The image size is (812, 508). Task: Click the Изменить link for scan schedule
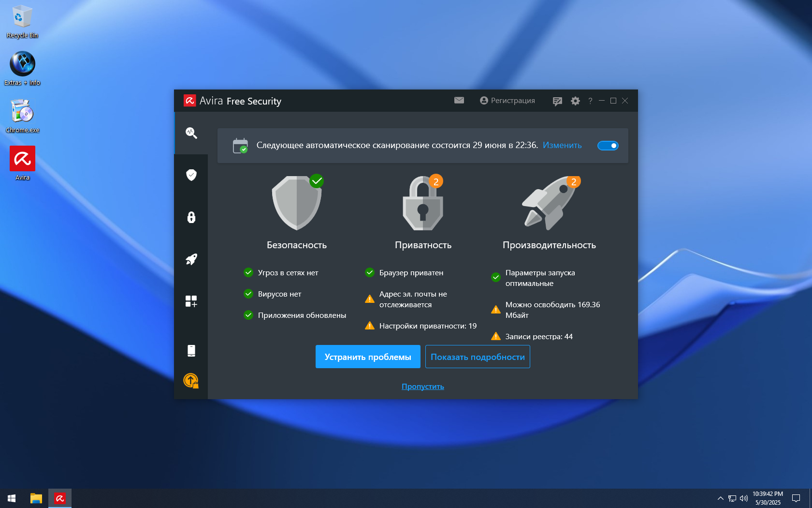[x=562, y=145]
